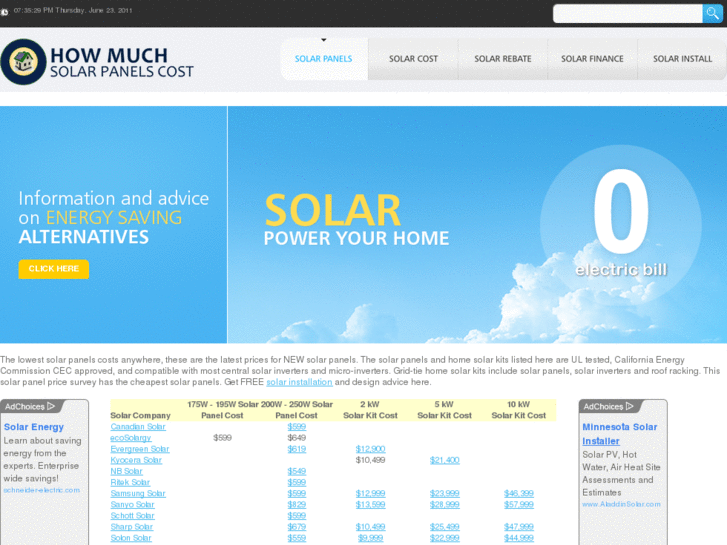Visit www.AladdinSolar.com ad link
Image resolution: width=727 pixels, height=545 pixels.
pos(621,504)
